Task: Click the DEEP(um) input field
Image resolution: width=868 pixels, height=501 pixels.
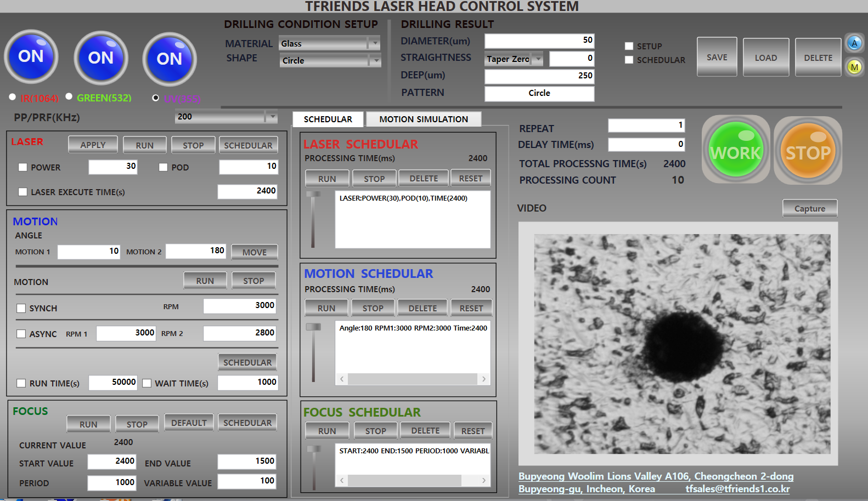Action: click(539, 76)
